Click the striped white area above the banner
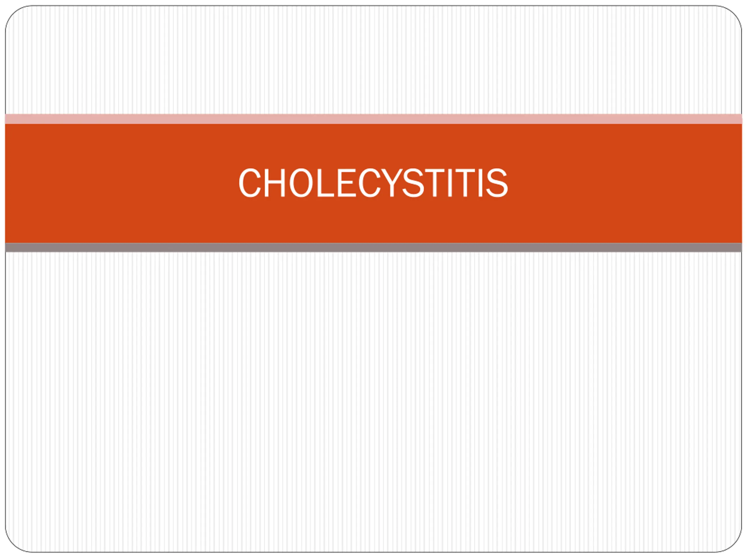Image resolution: width=747 pixels, height=560 pixels. coord(373,61)
